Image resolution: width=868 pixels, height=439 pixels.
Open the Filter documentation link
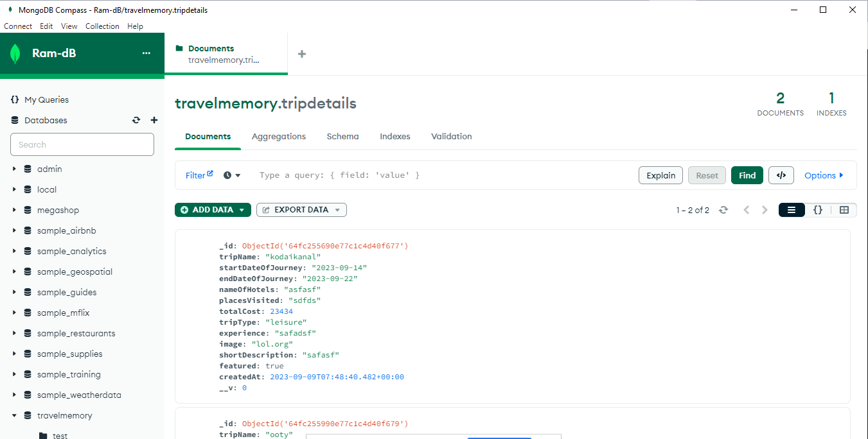[199, 175]
